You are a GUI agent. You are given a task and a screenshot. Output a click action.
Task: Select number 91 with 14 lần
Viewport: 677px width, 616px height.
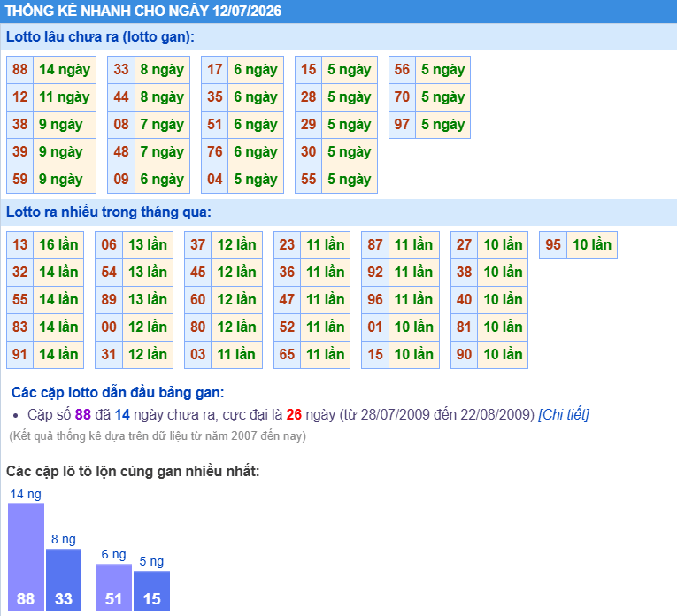tap(19, 354)
